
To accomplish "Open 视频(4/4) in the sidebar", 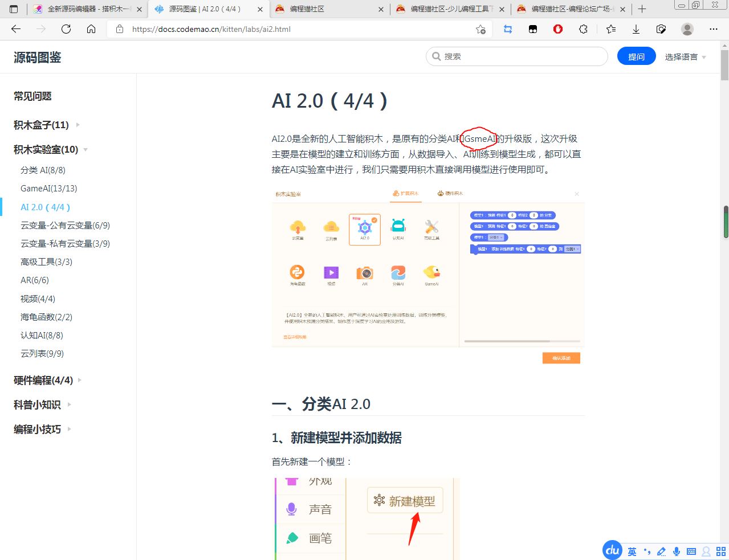I will tap(38, 299).
